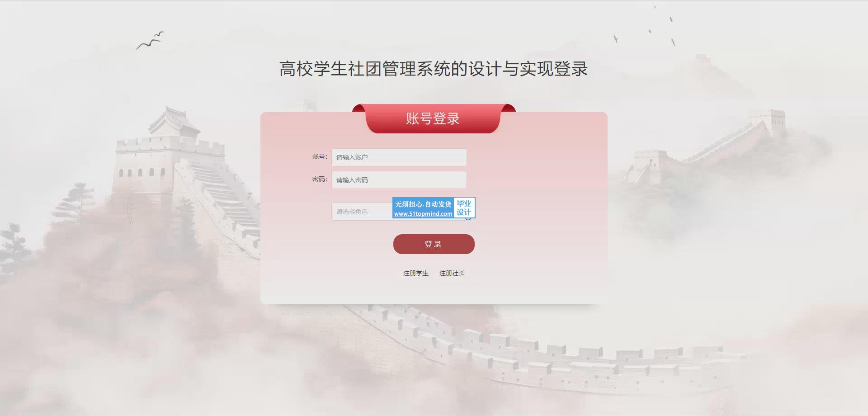The width and height of the screenshot is (868, 416).
Task: Focus the 请输入密码 password field
Action: click(x=399, y=180)
